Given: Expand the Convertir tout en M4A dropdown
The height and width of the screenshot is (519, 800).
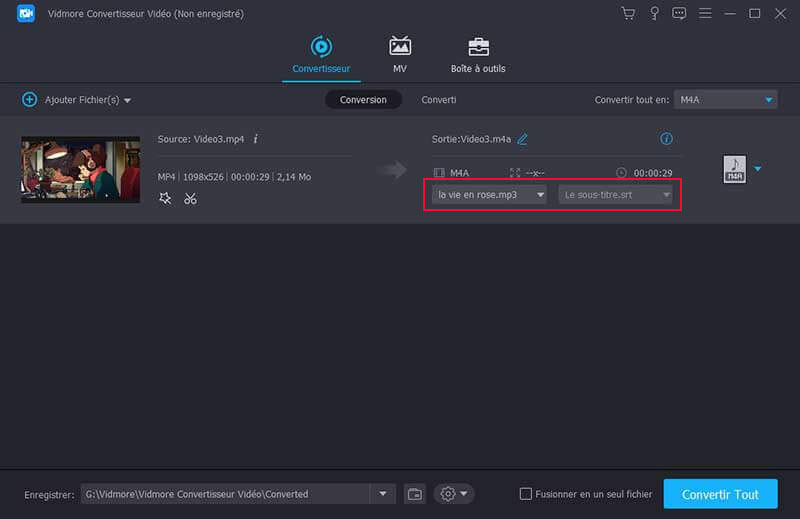Looking at the screenshot, I should (x=725, y=100).
